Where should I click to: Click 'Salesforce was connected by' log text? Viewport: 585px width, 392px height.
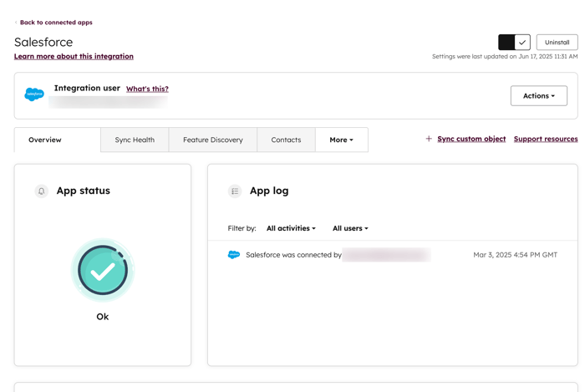pyautogui.click(x=293, y=255)
